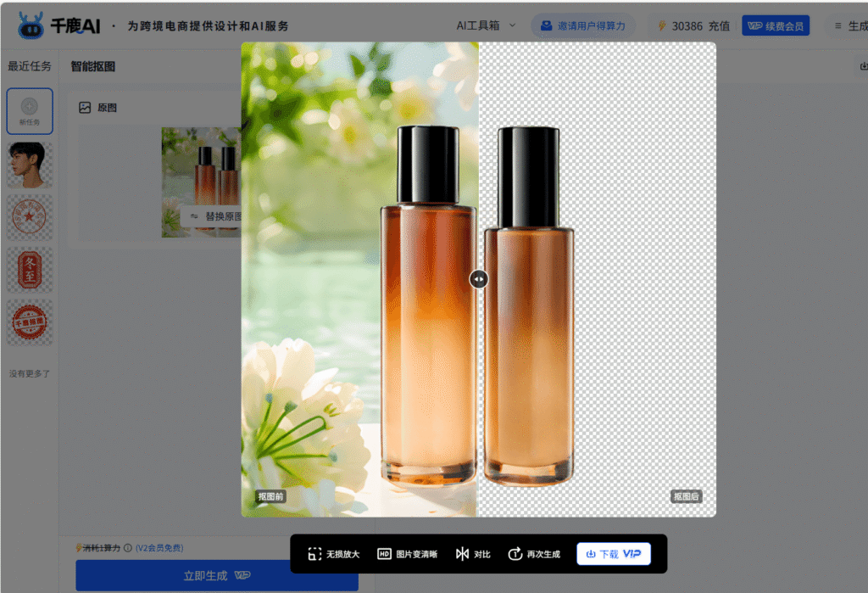Click the 续费会员 VIP renewal button
868x593 pixels.
coord(775,26)
